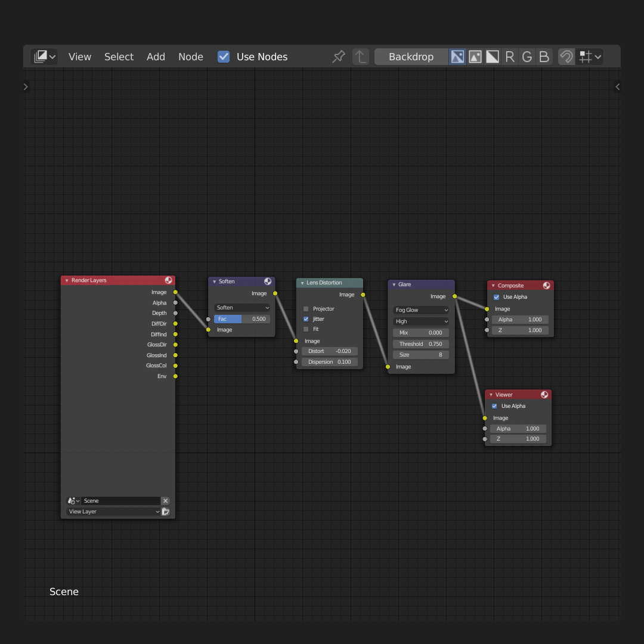Show only the Red channel

(x=510, y=57)
